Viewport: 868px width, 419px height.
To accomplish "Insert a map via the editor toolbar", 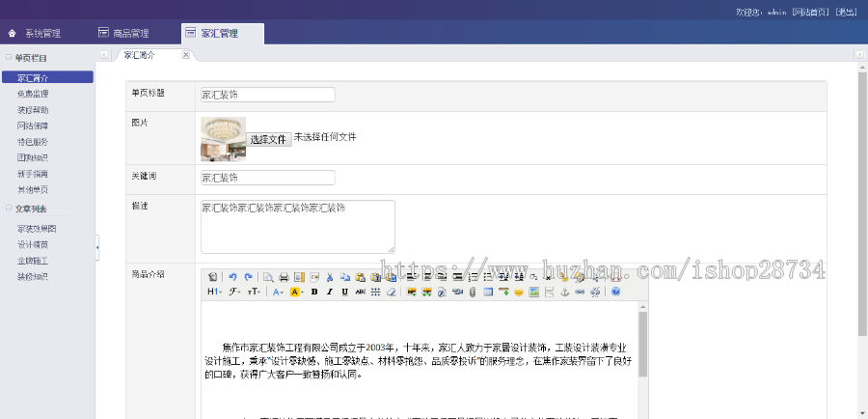I will (x=533, y=293).
